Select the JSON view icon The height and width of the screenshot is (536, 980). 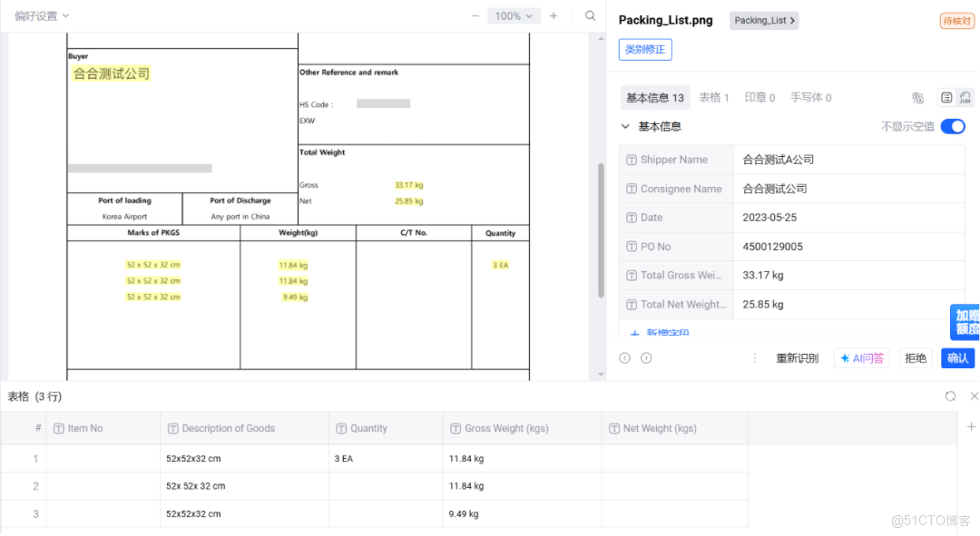click(x=967, y=97)
